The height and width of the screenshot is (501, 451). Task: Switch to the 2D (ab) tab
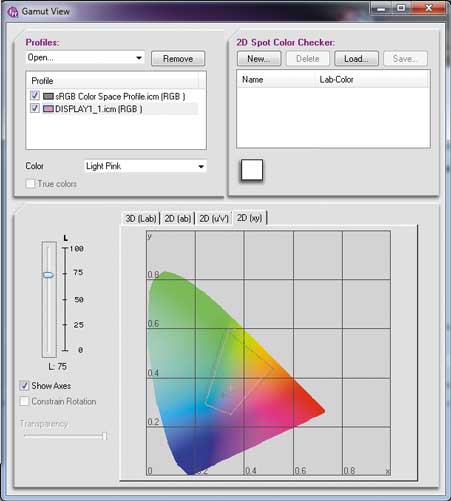click(x=178, y=219)
